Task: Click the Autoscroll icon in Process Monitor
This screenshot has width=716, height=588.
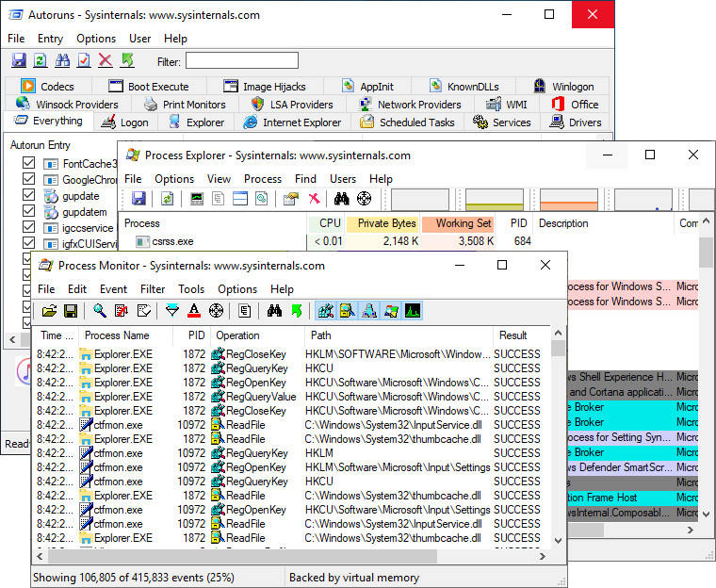Action: tap(122, 311)
